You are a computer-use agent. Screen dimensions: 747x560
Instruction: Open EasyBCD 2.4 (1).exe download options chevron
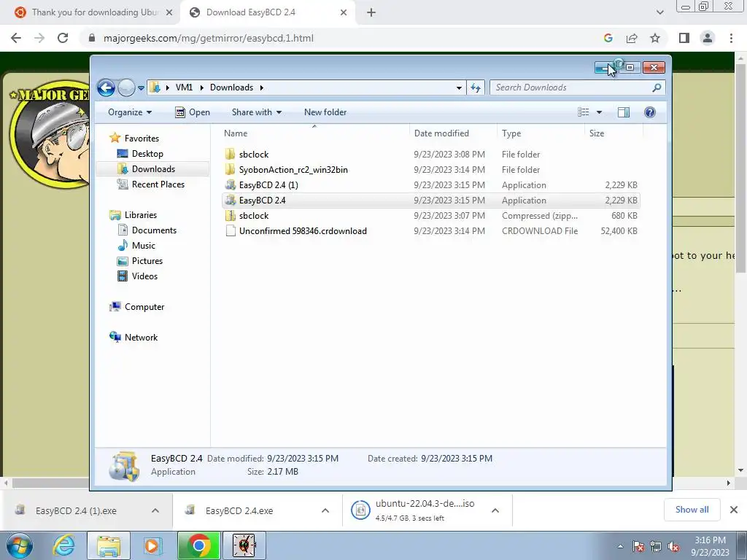click(155, 511)
